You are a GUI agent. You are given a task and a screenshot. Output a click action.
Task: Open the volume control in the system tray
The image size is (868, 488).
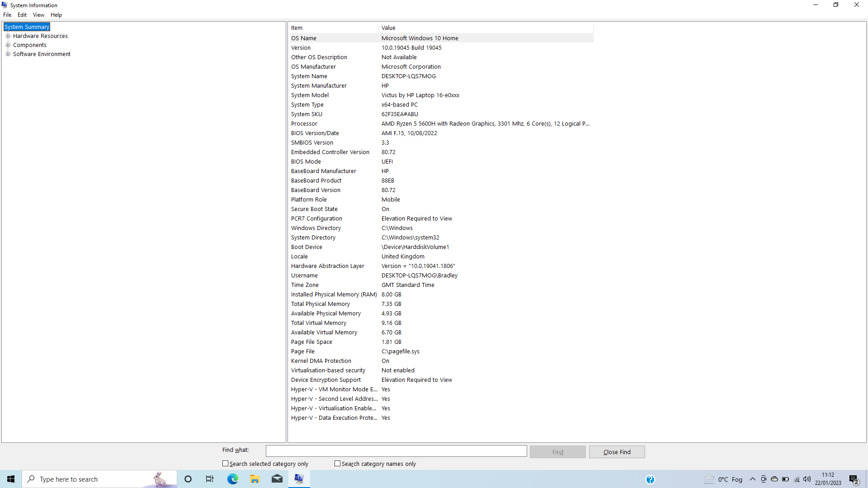pos(808,479)
